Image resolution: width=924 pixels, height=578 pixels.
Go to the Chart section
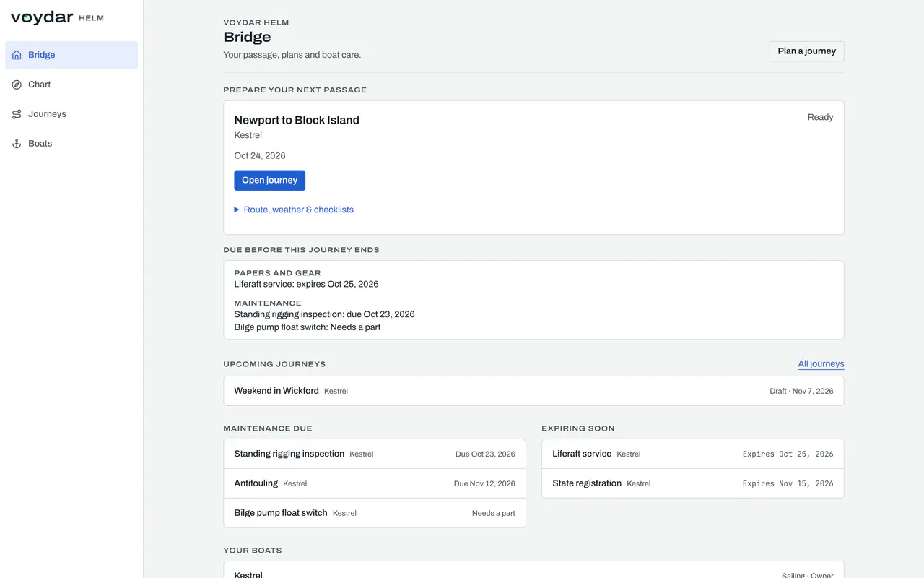tap(71, 85)
